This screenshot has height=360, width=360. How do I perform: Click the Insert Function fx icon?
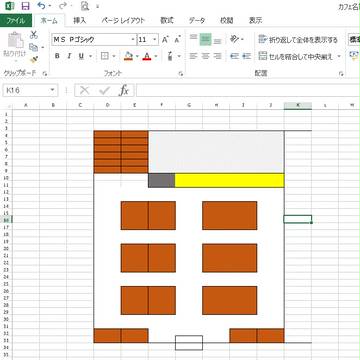click(124, 90)
